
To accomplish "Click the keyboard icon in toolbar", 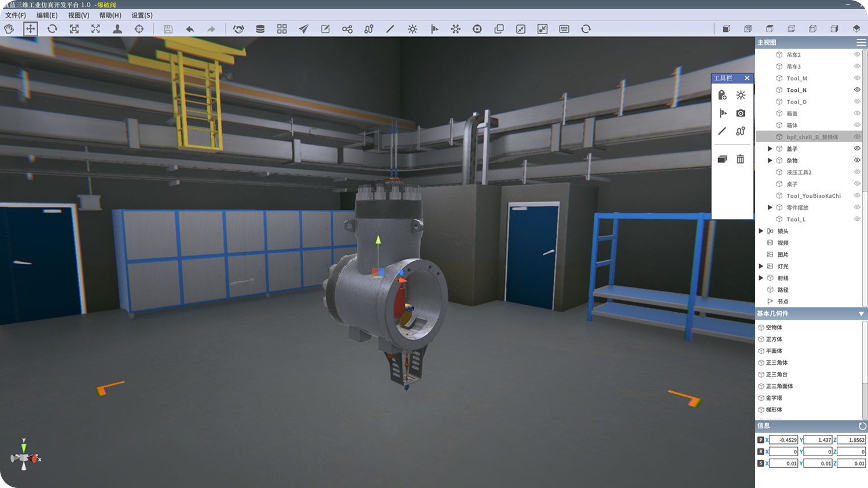I will pos(564,29).
